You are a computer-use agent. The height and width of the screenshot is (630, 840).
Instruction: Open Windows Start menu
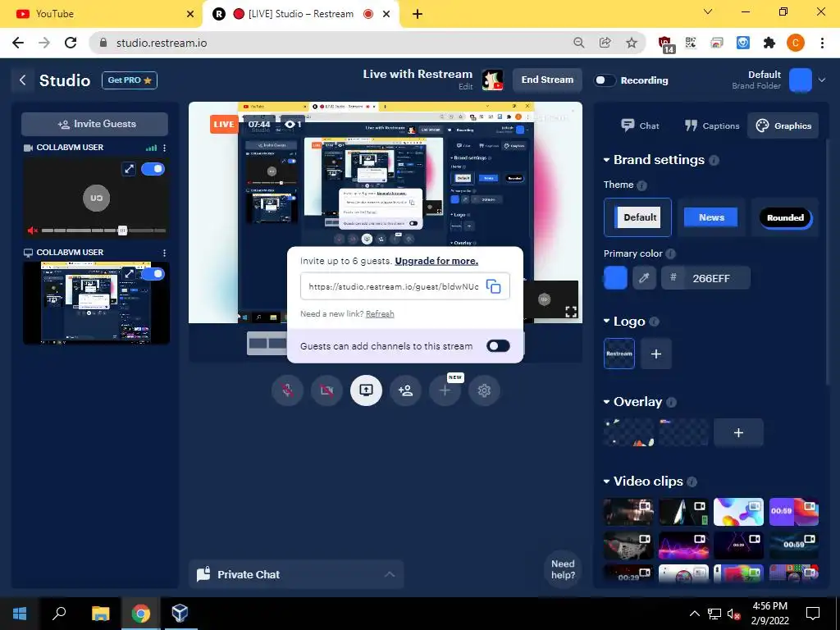20,614
